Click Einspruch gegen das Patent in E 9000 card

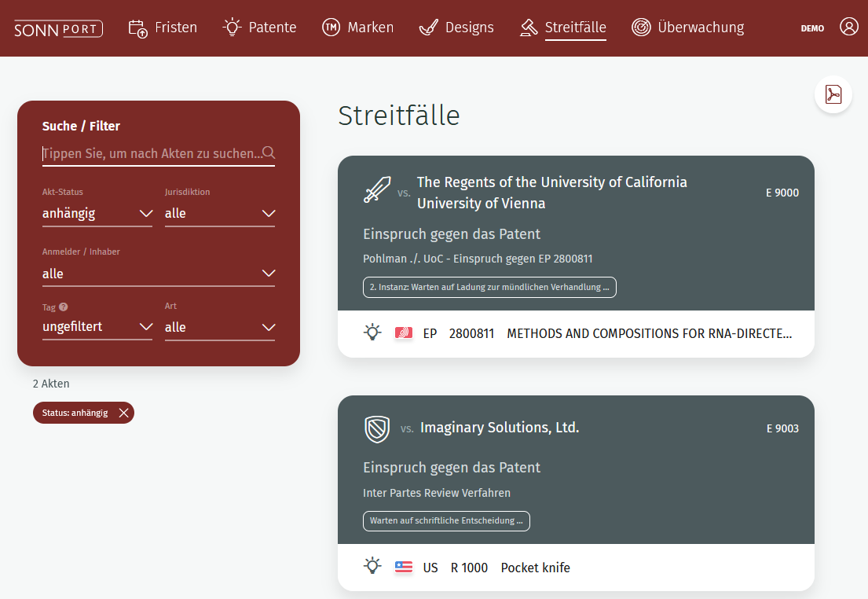coord(452,234)
